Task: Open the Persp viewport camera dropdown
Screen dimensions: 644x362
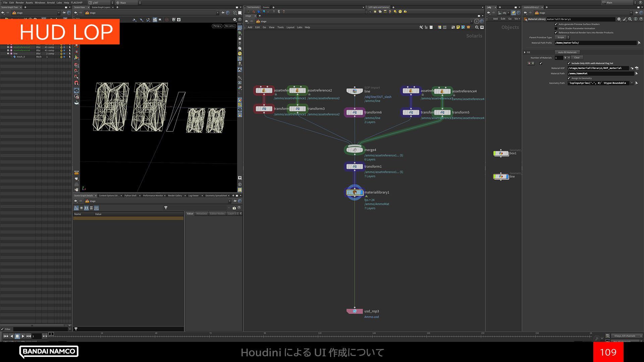Action: 217,26
